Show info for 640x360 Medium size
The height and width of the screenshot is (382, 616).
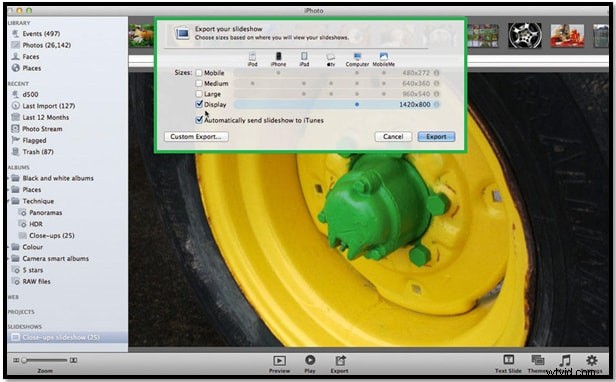click(436, 83)
